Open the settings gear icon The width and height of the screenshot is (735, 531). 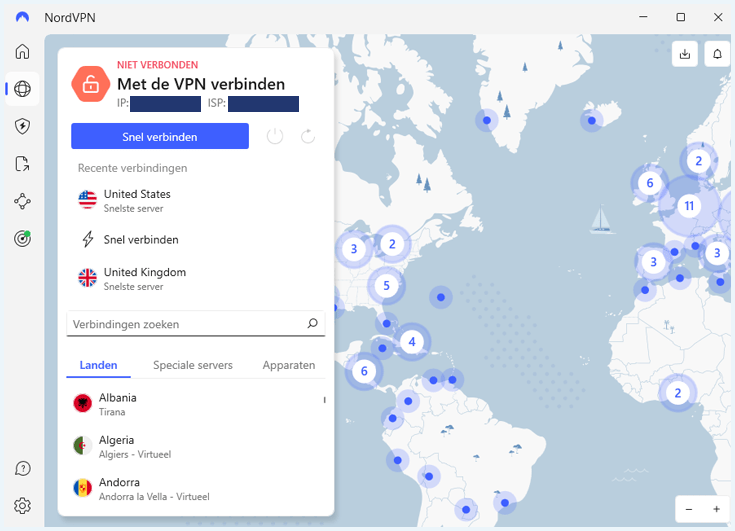tap(22, 506)
